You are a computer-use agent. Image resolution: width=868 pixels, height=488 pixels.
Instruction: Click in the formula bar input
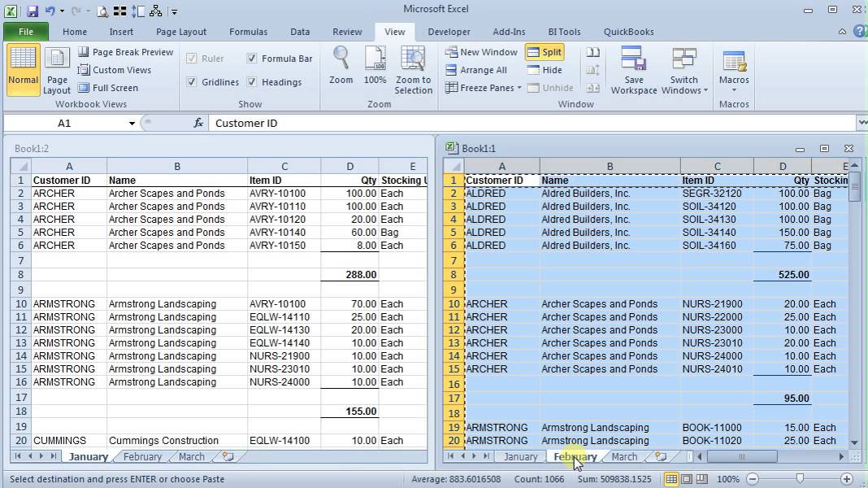[532, 123]
